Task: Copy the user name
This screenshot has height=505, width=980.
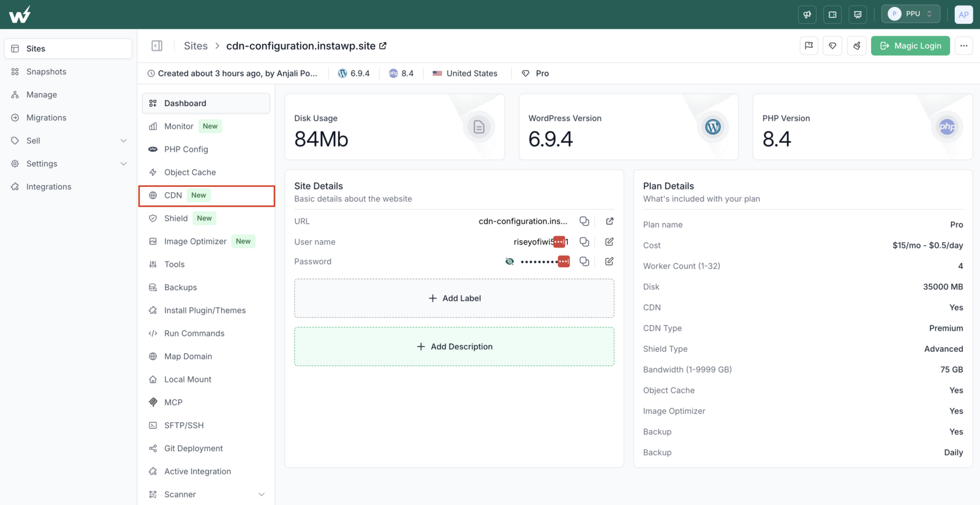Action: [x=584, y=241]
